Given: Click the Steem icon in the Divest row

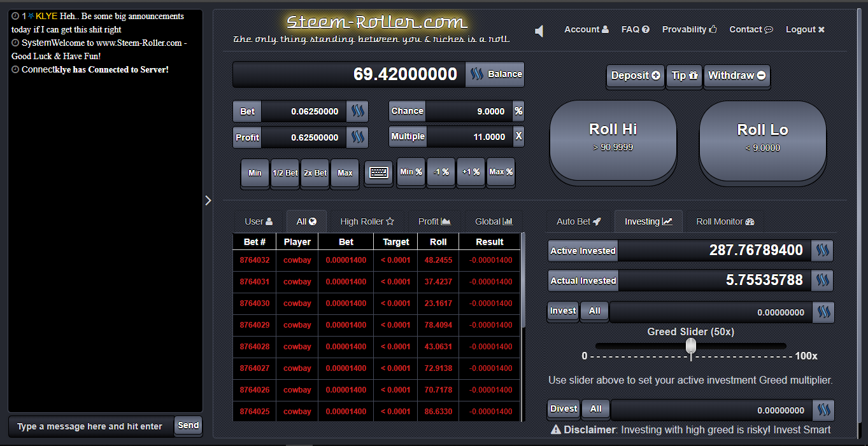Looking at the screenshot, I should [823, 410].
